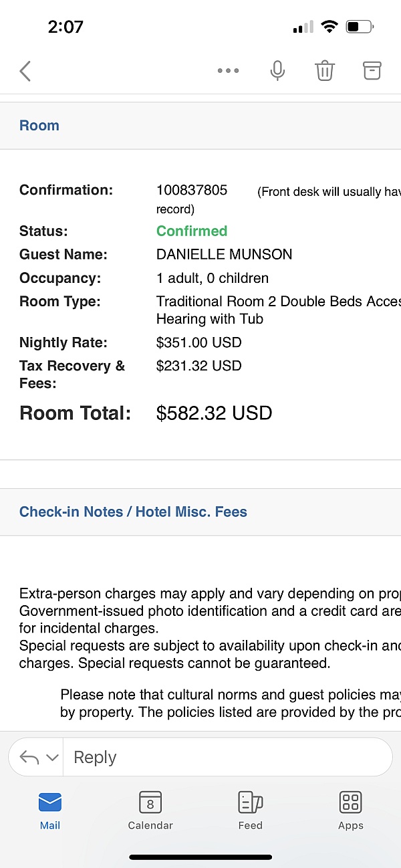The image size is (401, 868).
Task: Tap the 2:07 clock in status bar
Action: pyautogui.click(x=65, y=27)
